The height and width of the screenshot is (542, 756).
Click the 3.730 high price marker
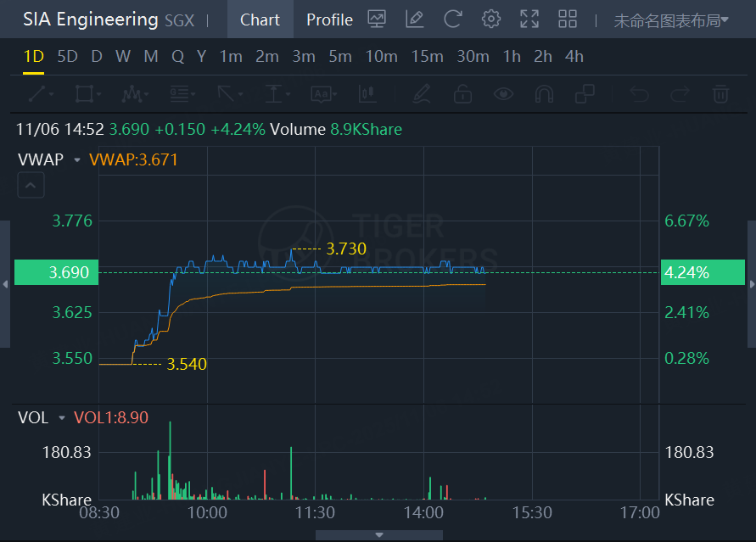click(x=346, y=249)
